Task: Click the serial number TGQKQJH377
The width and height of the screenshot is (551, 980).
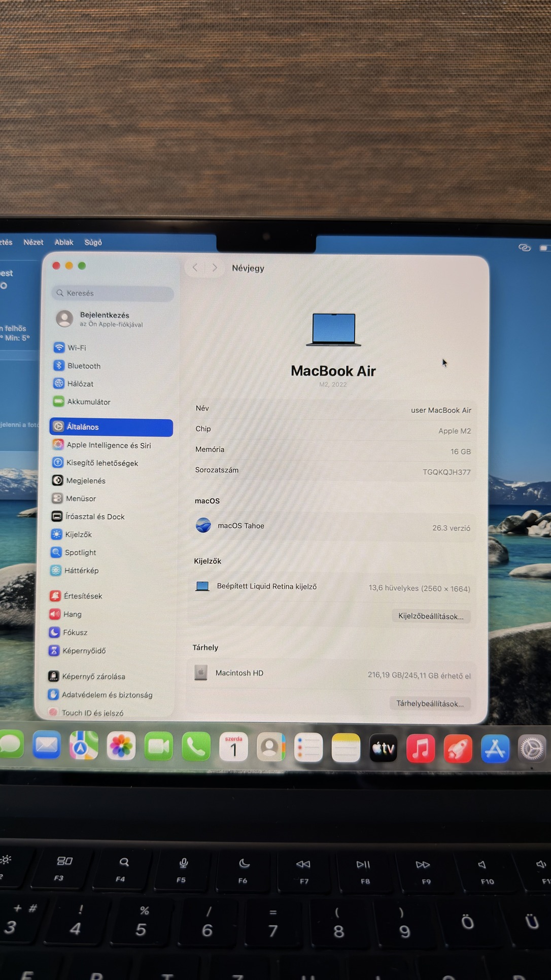Action: 446,472
